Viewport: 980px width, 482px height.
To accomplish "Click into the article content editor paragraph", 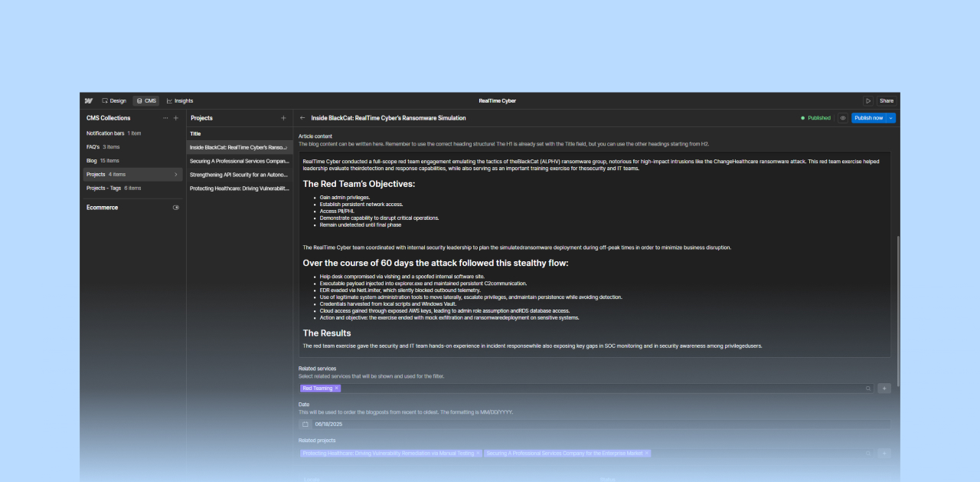I will pyautogui.click(x=591, y=165).
